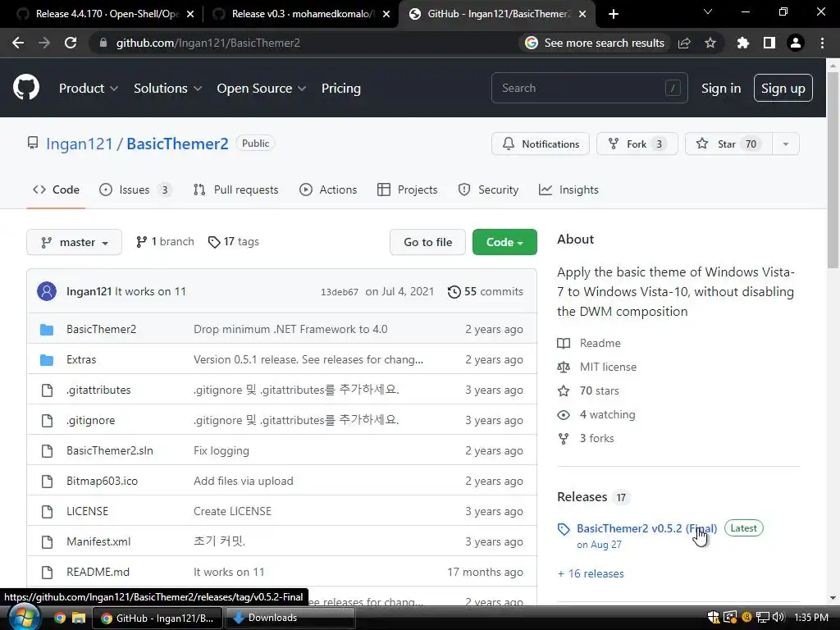Open the star lists dropdown arrow

click(x=786, y=144)
